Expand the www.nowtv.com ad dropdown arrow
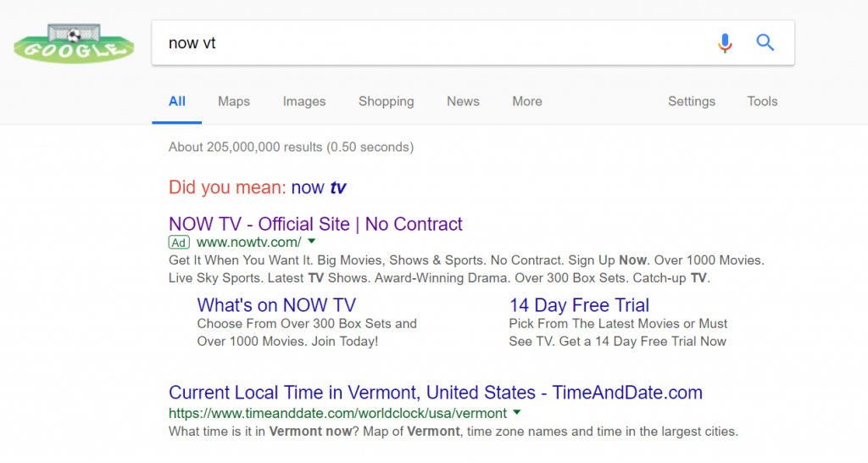This screenshot has height=463, width=868. [x=312, y=241]
